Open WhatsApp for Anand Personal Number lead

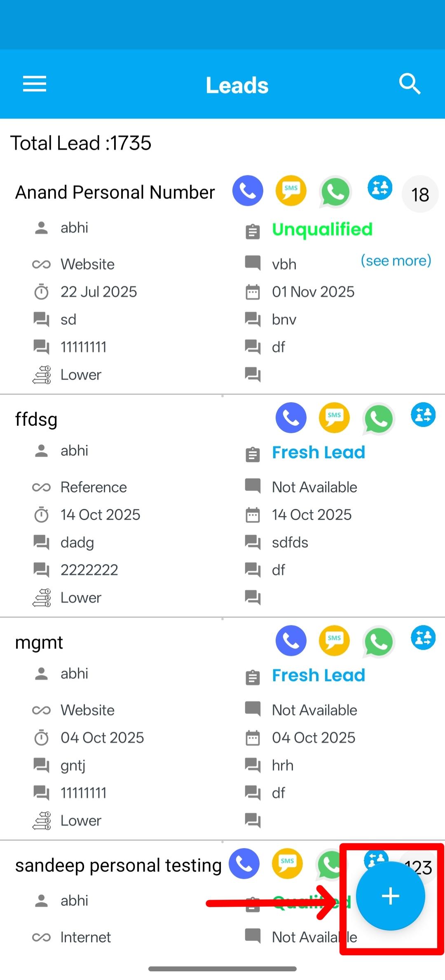click(x=335, y=191)
